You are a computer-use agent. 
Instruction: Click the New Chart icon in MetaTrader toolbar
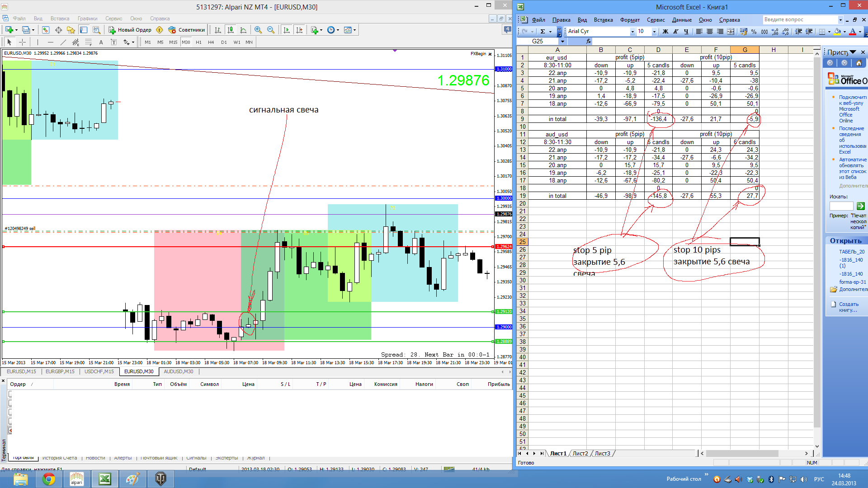9,30
